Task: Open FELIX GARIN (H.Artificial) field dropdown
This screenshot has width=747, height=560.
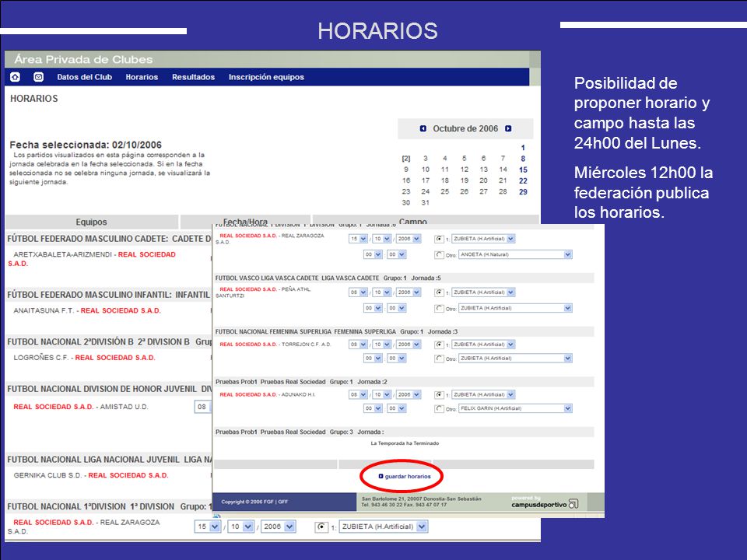Action: click(x=515, y=408)
